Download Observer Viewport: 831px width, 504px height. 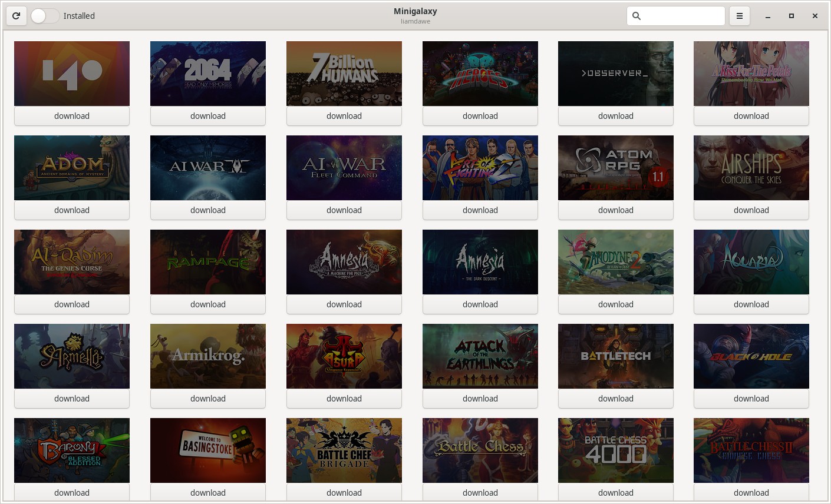pyautogui.click(x=616, y=116)
